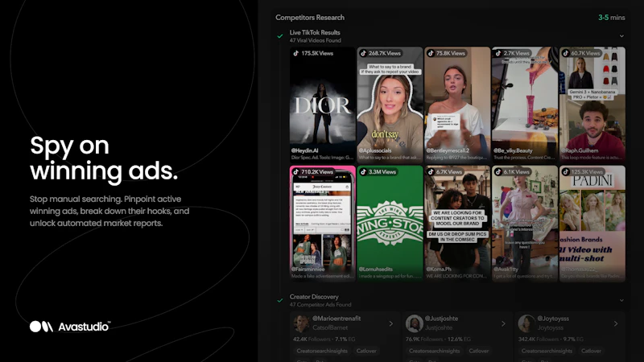This screenshot has height=362, width=644.
Task: Click the @Joytoysss username
Action: pos(553,319)
